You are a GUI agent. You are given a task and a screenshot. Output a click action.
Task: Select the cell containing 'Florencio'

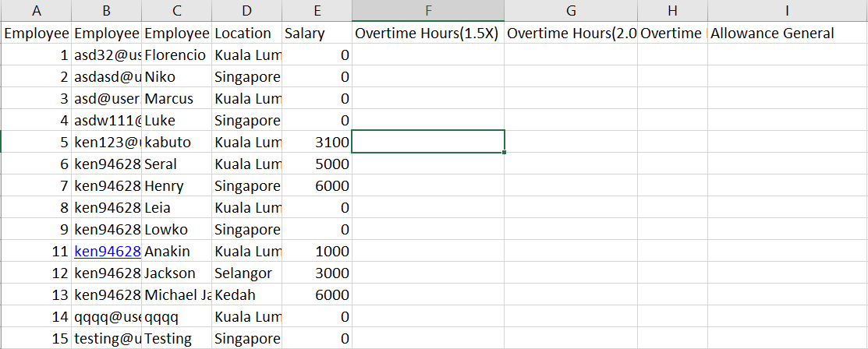pos(176,55)
